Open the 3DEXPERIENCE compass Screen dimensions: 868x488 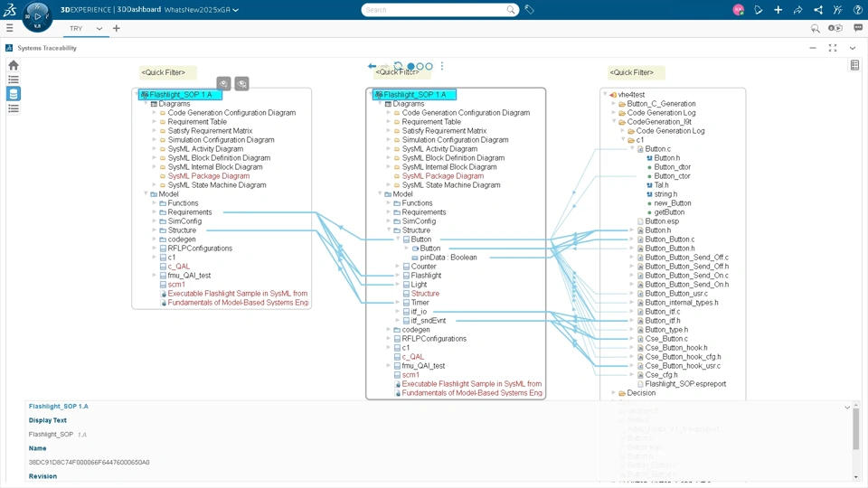pos(37,16)
